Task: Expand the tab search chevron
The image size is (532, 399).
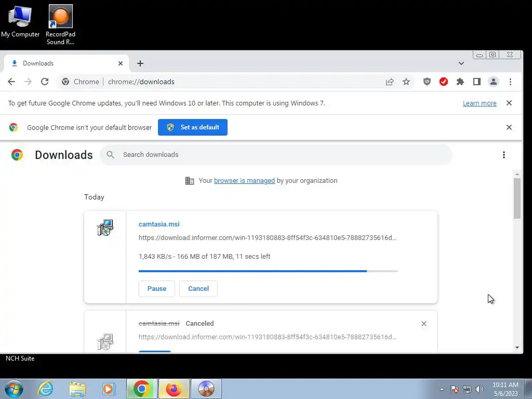Action: tap(461, 63)
